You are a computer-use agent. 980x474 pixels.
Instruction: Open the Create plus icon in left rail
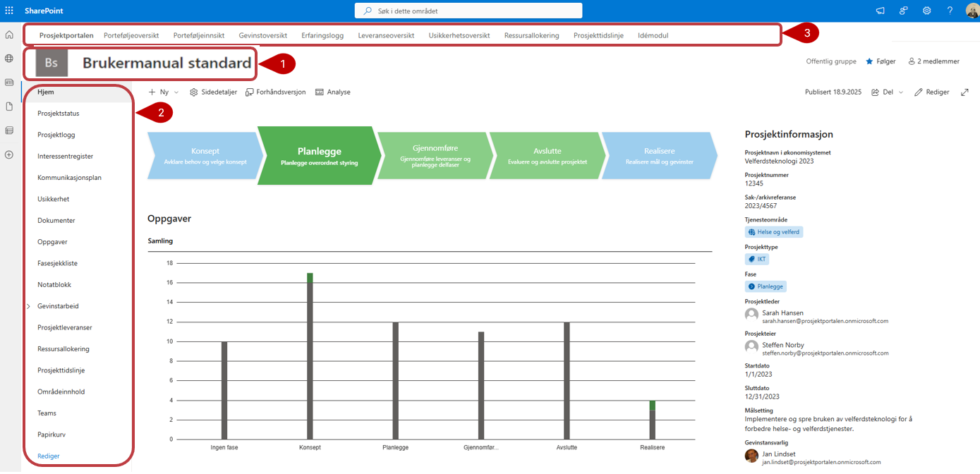9,154
